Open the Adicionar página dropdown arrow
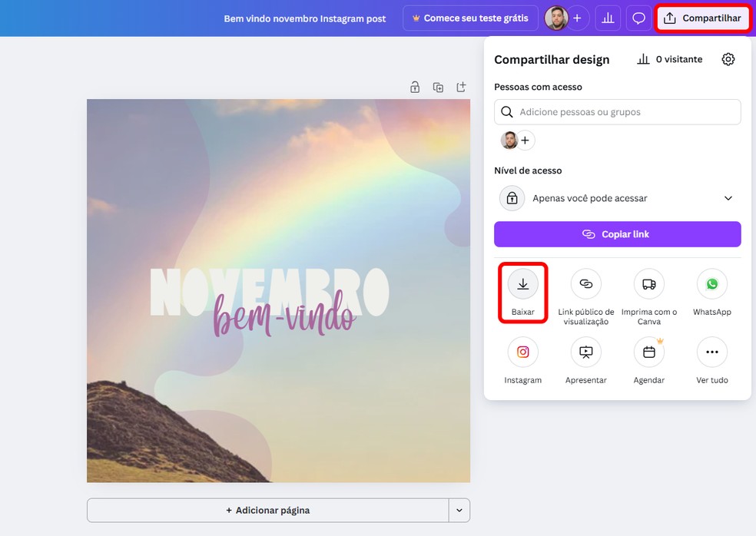756x536 pixels. click(x=459, y=510)
